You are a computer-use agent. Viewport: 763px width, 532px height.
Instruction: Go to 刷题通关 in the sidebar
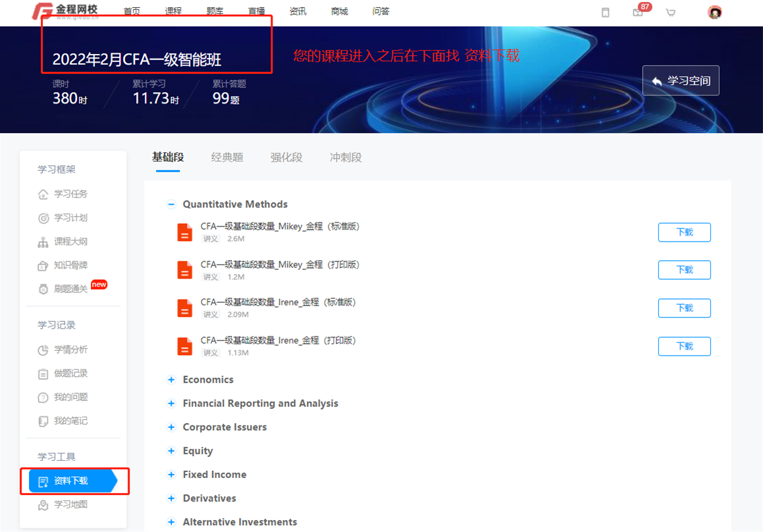point(70,289)
